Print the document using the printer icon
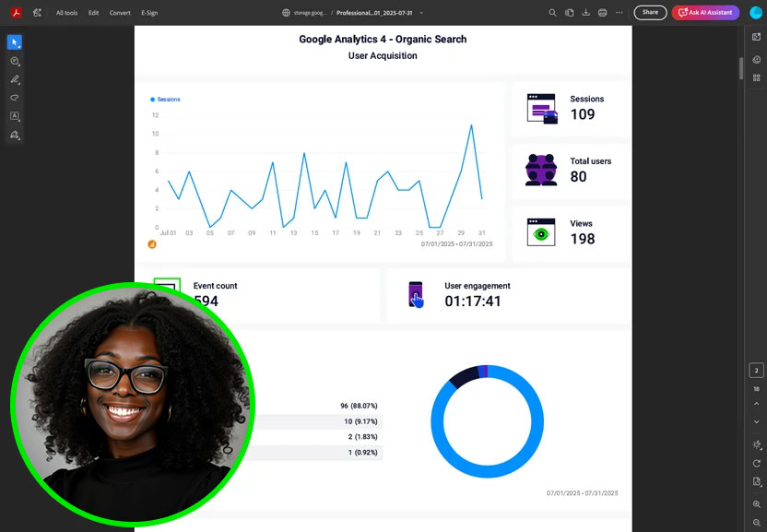The height and width of the screenshot is (532, 767). tap(603, 13)
